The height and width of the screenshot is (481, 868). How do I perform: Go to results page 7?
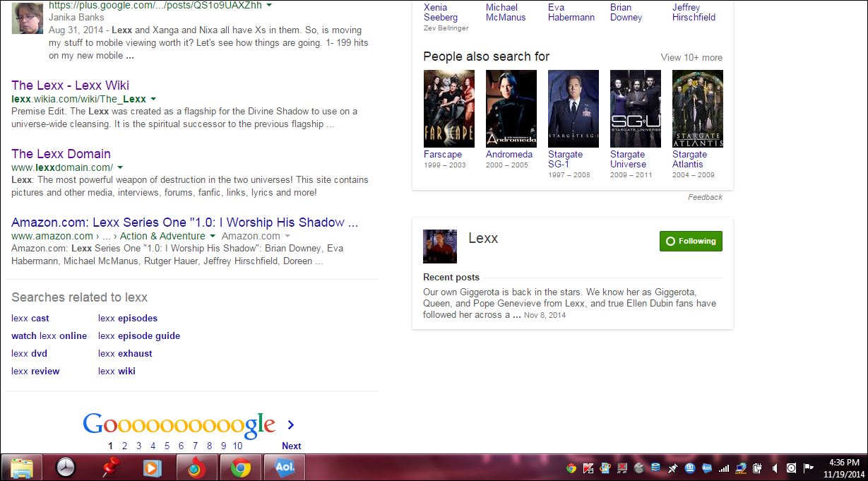click(x=195, y=446)
